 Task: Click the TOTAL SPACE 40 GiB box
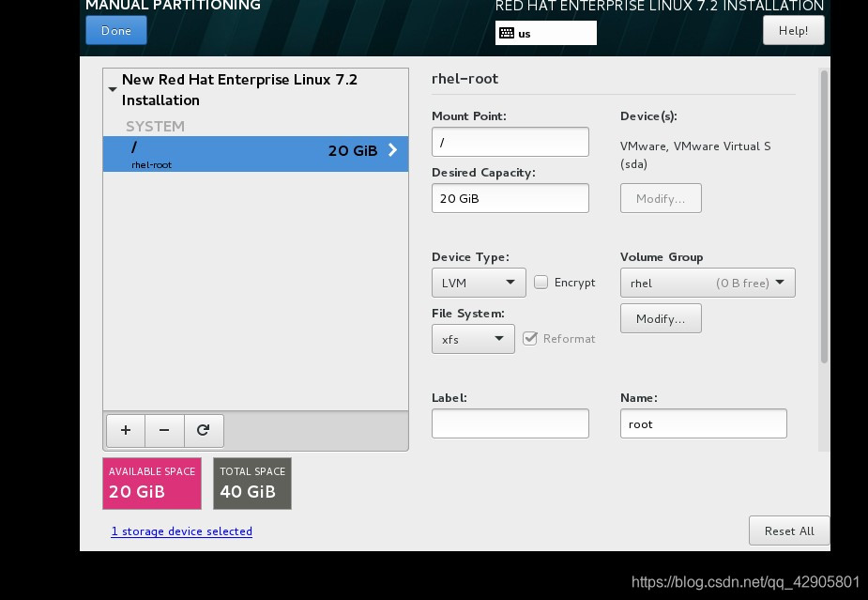[252, 484]
